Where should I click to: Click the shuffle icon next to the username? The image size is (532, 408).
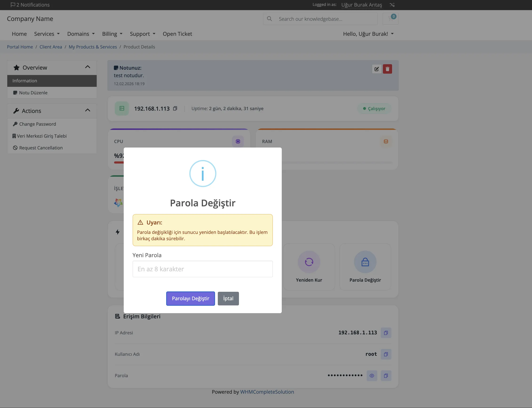tap(392, 5)
